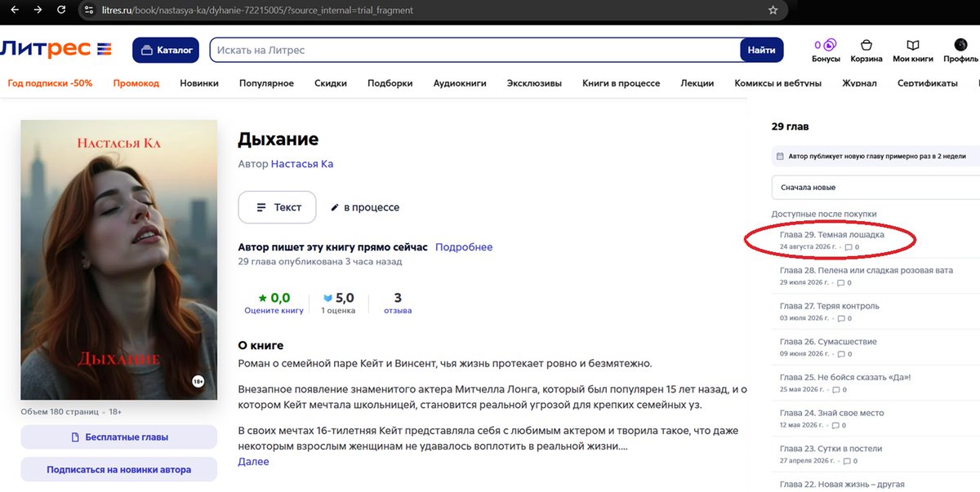Click the comment icon under Глава 27

pos(841,318)
